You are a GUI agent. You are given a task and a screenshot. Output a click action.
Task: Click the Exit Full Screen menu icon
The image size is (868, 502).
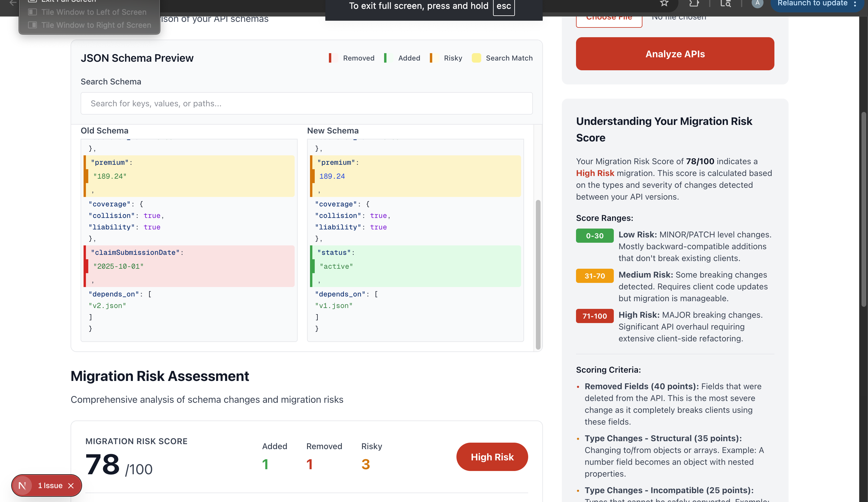click(32, 1)
